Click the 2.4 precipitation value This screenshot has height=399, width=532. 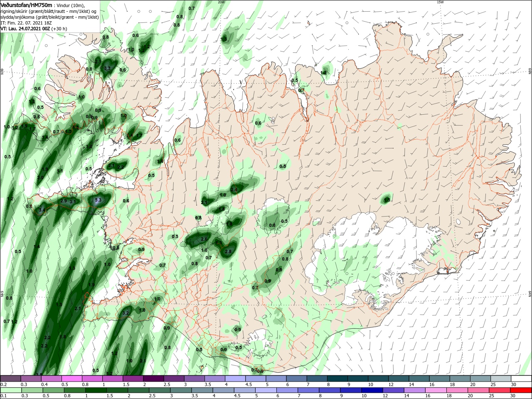tap(234, 190)
